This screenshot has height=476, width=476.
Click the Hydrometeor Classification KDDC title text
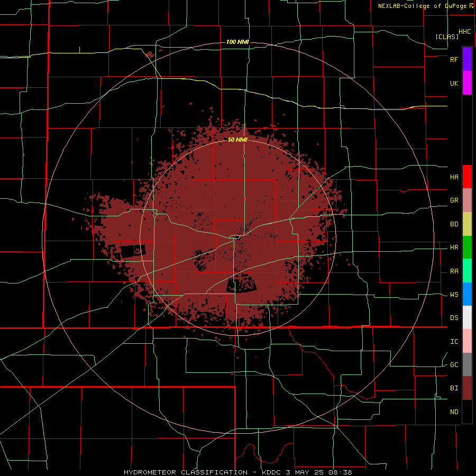237,472
